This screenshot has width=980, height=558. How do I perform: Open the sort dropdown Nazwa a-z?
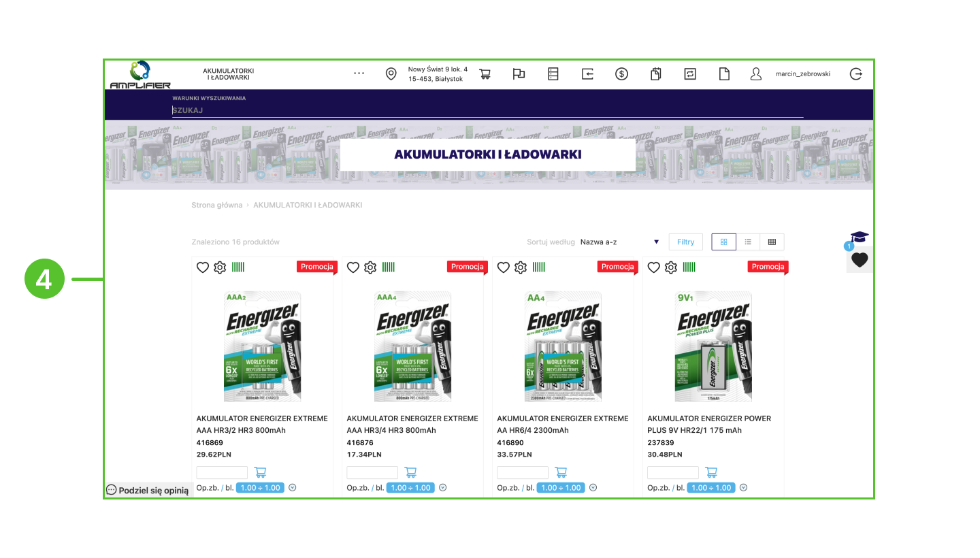[x=619, y=242]
